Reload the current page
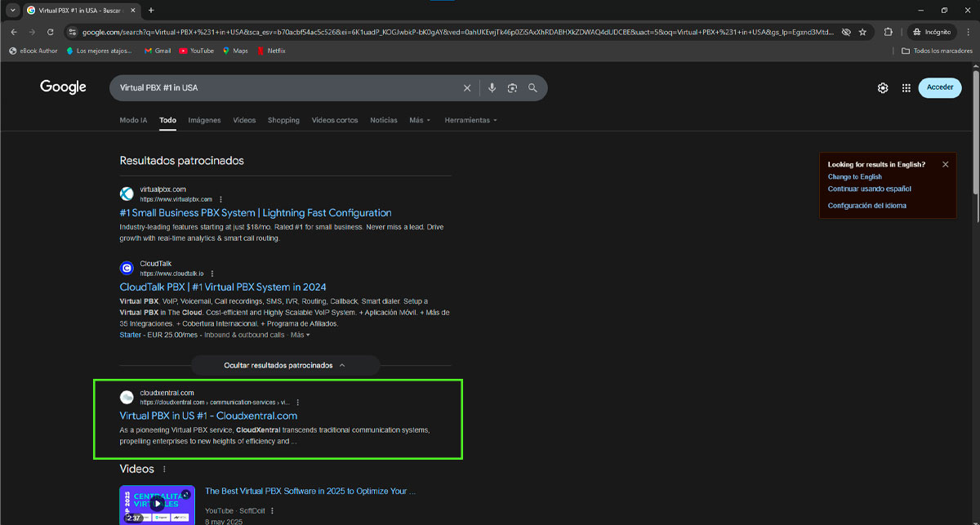980x525 pixels. [51, 32]
